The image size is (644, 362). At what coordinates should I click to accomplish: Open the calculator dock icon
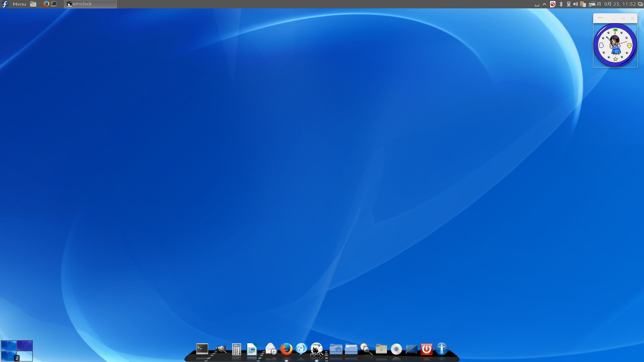236,349
